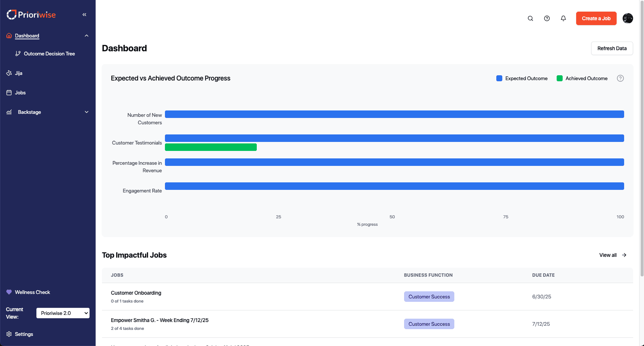Click the help question mark icon in header
This screenshot has width=644, height=346.
[547, 18]
